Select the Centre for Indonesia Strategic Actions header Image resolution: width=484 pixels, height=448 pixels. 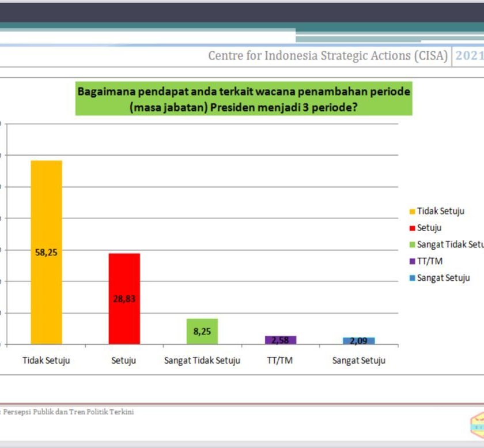(327, 56)
